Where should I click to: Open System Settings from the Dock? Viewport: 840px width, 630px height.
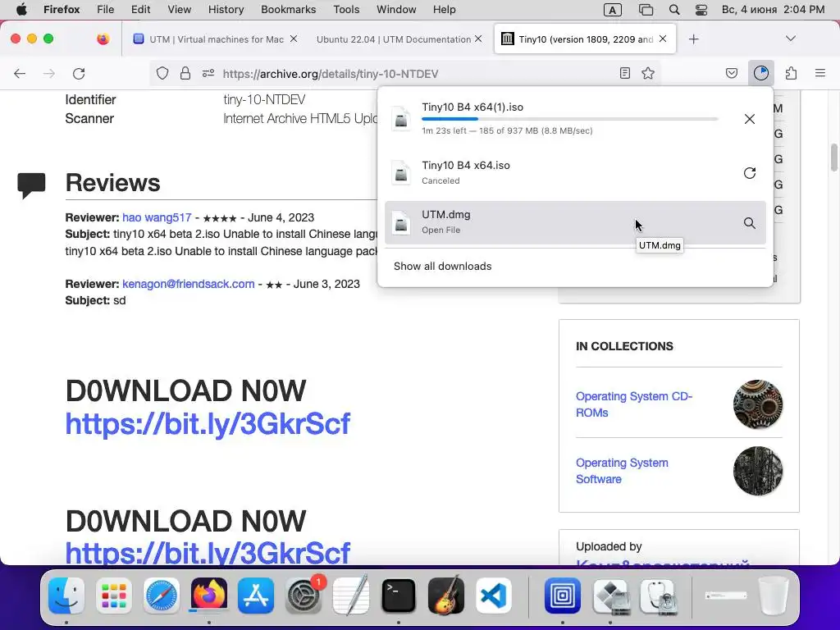[304, 596]
